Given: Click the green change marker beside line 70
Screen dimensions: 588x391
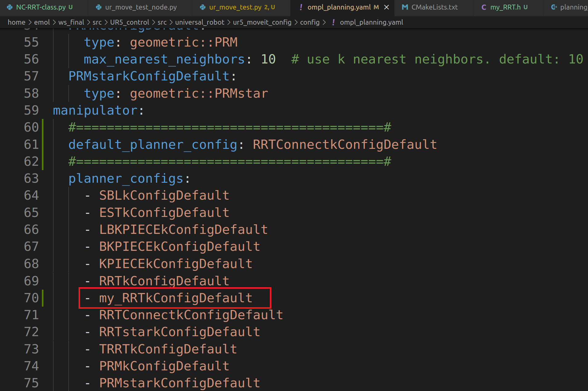Looking at the screenshot, I should (x=43, y=298).
